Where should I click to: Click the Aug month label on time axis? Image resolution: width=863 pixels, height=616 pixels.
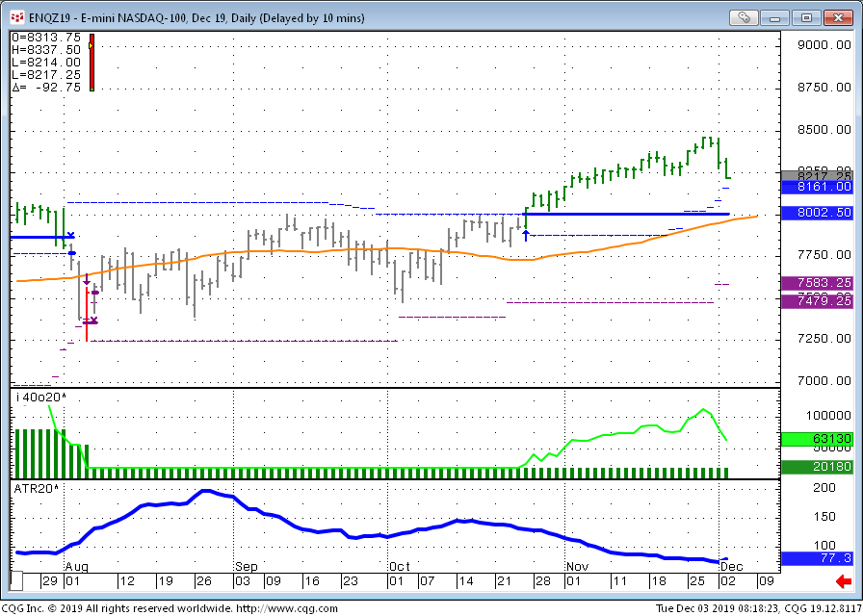76,567
